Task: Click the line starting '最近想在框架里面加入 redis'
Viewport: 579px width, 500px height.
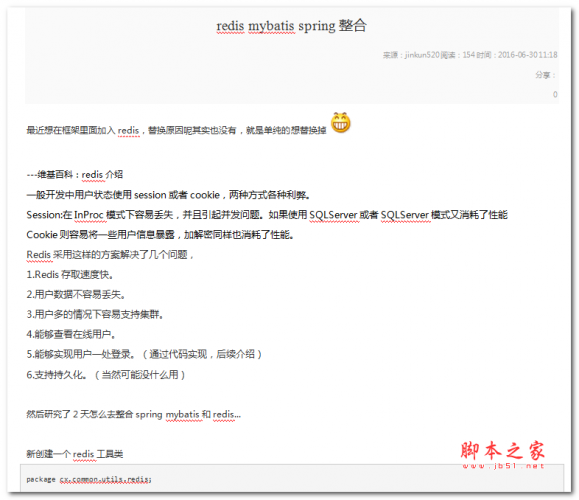Action: [176, 130]
